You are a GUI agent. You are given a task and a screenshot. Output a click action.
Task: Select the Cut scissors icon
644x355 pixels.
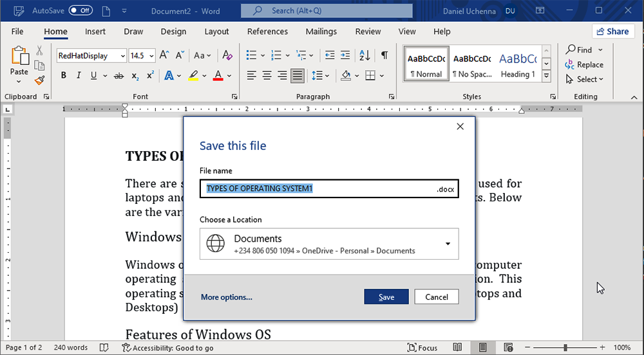pyautogui.click(x=39, y=50)
